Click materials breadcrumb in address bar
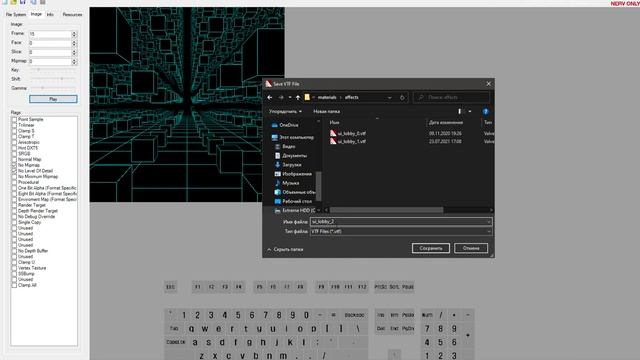Image resolution: width=640 pixels, height=360 pixels. [327, 98]
